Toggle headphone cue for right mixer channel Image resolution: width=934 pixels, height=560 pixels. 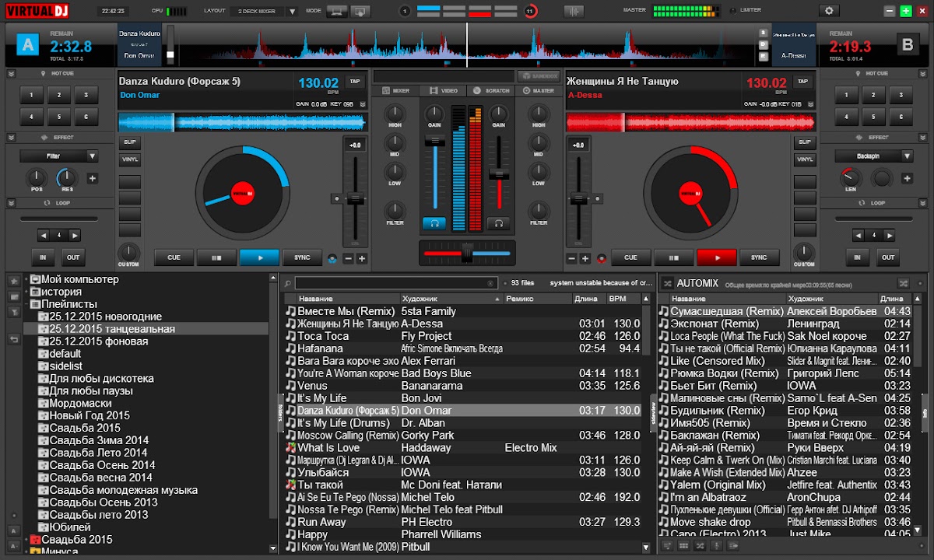click(x=498, y=223)
